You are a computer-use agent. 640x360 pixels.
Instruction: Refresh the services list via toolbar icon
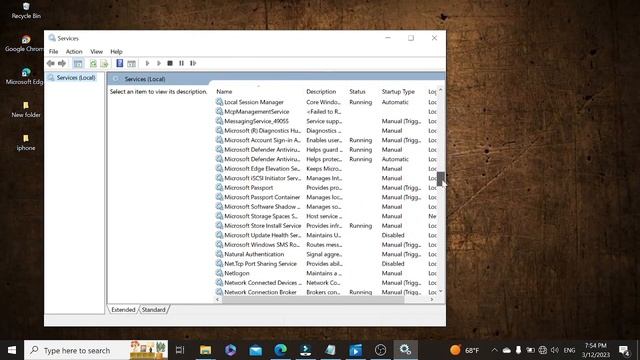(x=93, y=63)
